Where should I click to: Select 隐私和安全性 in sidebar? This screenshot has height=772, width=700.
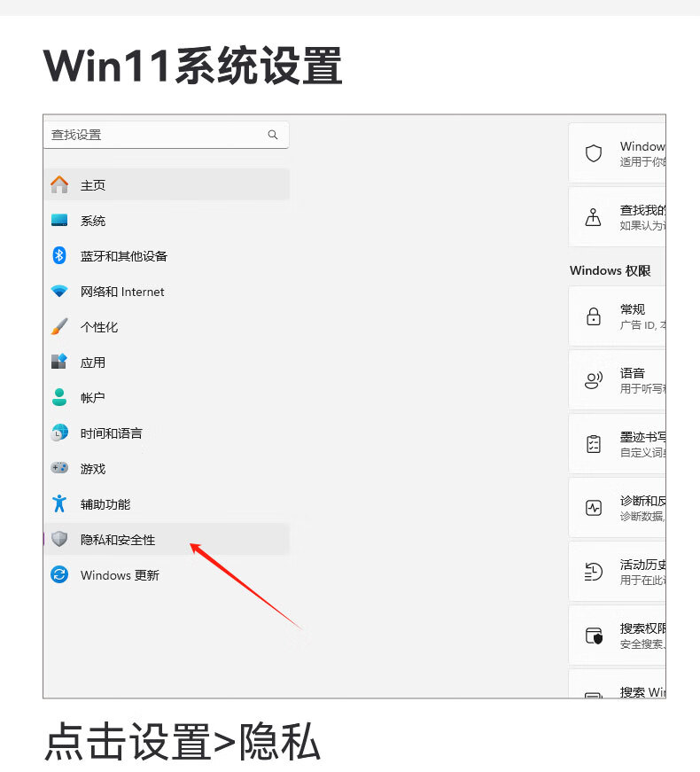coord(167,539)
